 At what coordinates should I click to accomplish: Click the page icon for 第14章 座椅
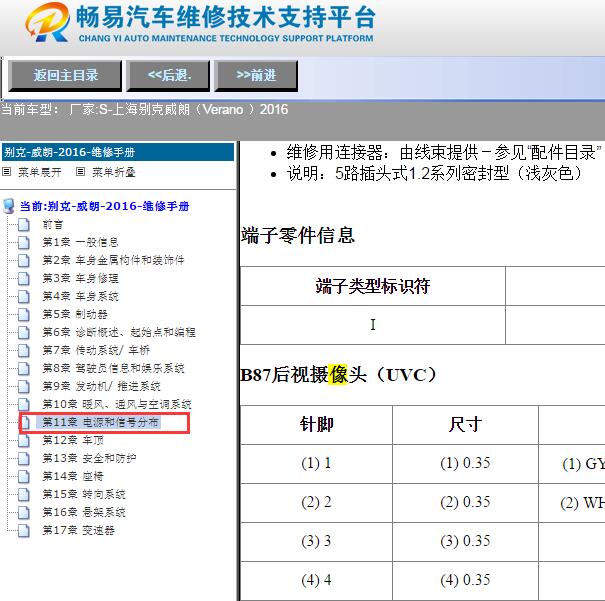tap(24, 476)
